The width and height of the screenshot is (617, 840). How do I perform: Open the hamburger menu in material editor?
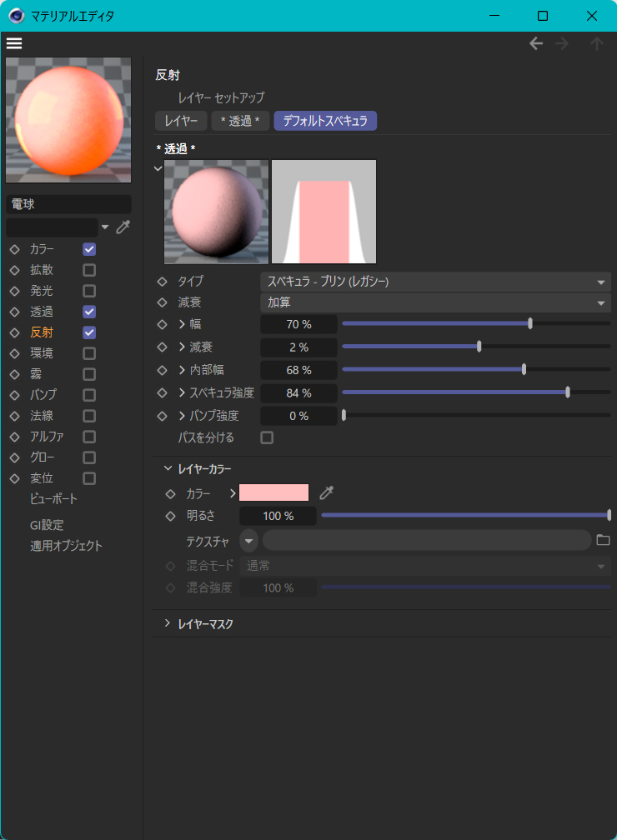[14, 43]
